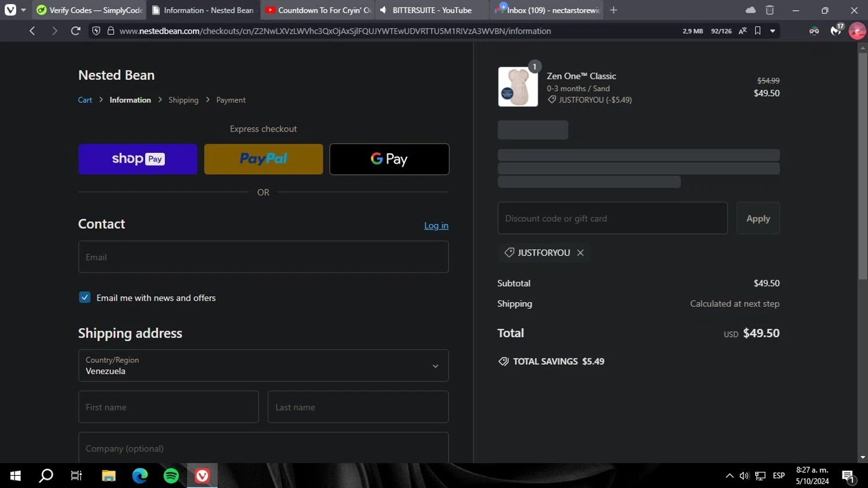868x488 pixels.
Task: Uncheck Email me with news and offers
Action: (x=84, y=298)
